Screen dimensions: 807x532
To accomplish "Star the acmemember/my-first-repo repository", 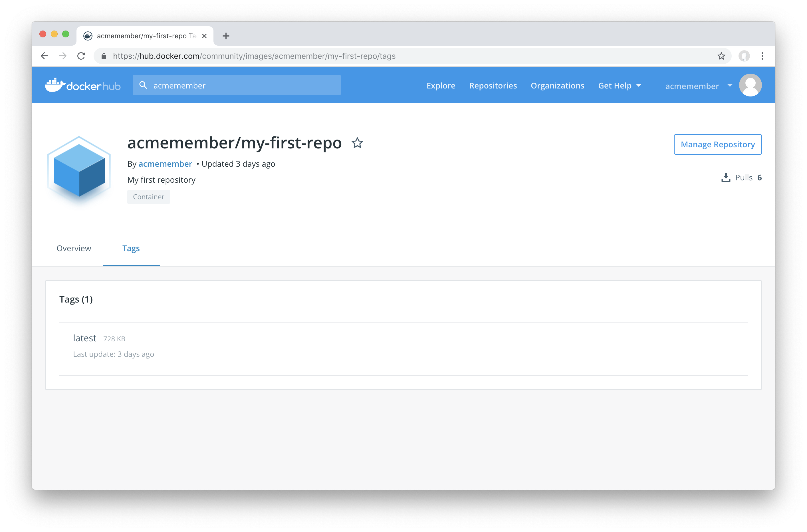I will click(x=358, y=143).
